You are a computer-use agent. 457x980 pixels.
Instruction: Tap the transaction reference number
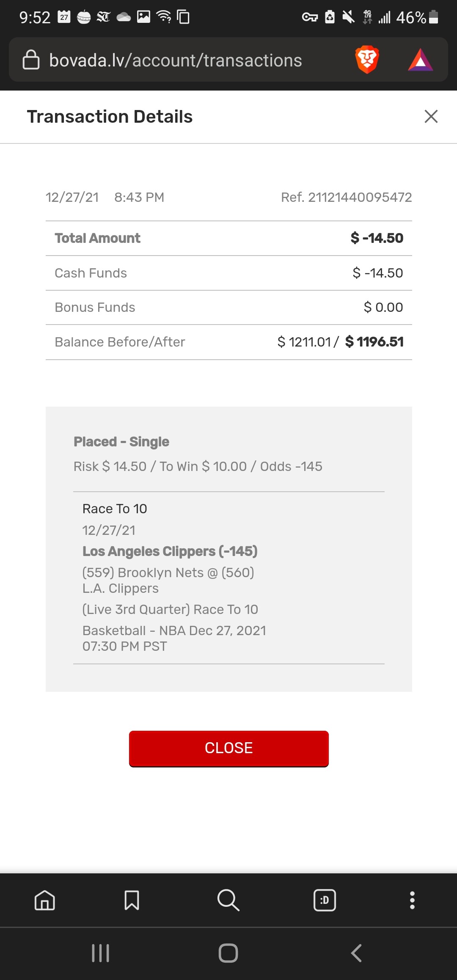coord(346,197)
